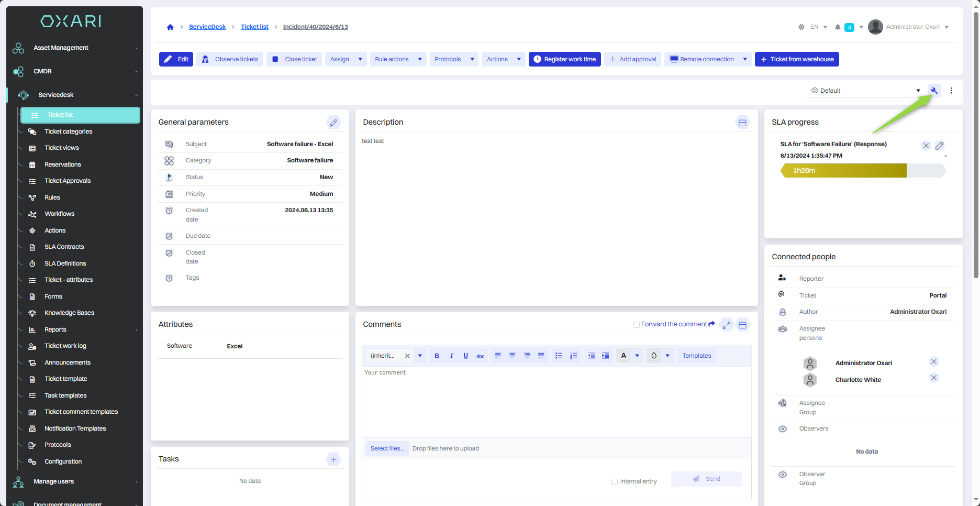Open the Rule actions dropdown

(398, 59)
